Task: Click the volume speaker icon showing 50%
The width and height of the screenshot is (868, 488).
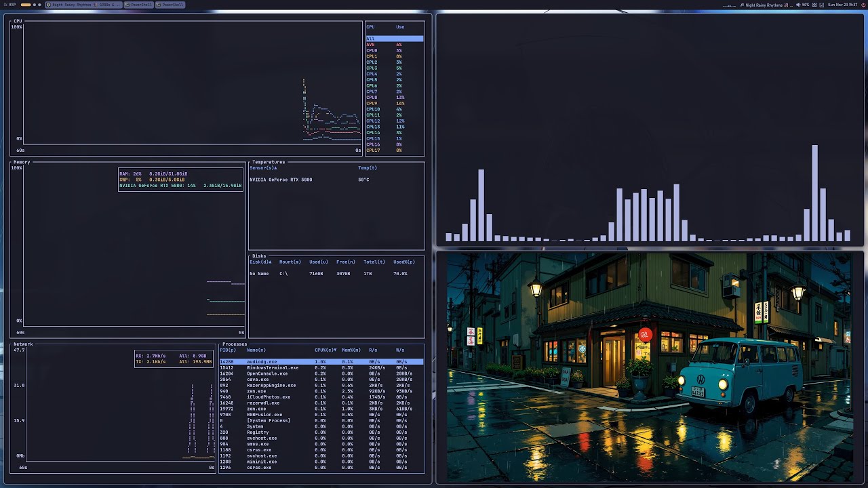Action: tap(798, 5)
